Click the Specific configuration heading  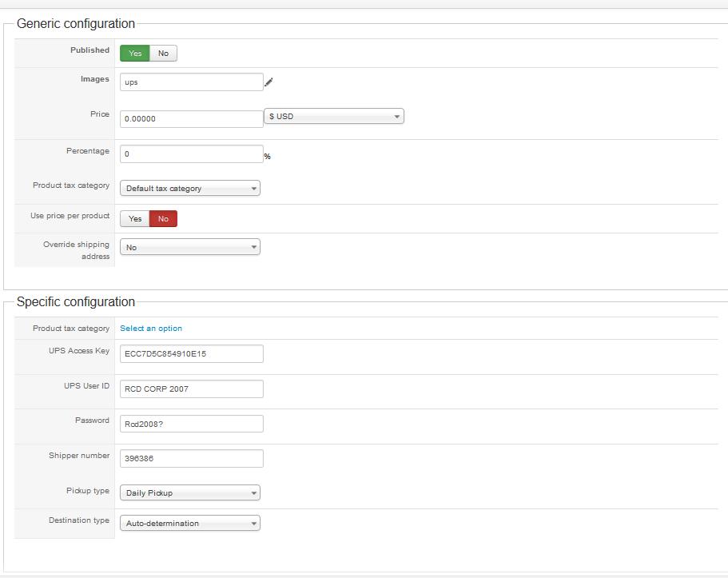pos(76,302)
